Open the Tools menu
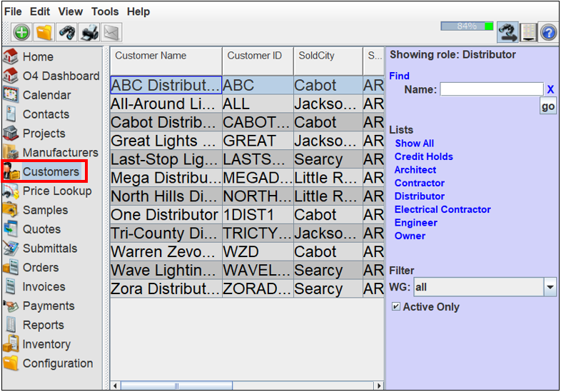Screen dimensions: 561x392 point(105,11)
